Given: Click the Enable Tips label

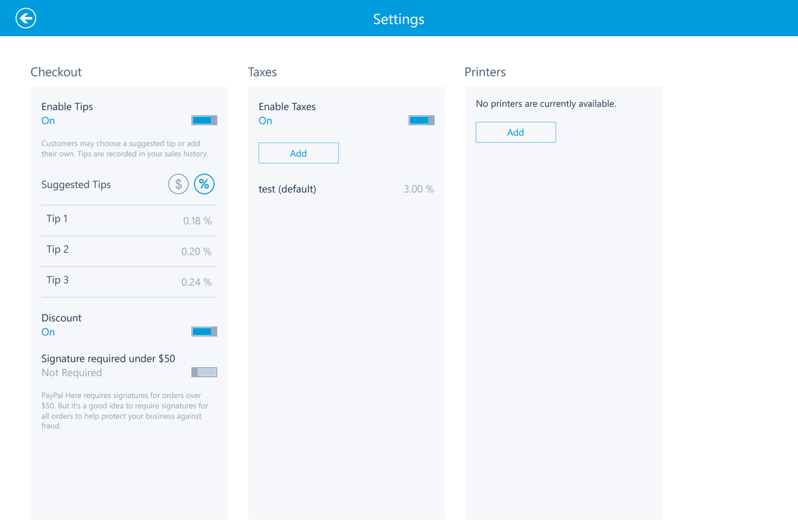Looking at the screenshot, I should (67, 107).
